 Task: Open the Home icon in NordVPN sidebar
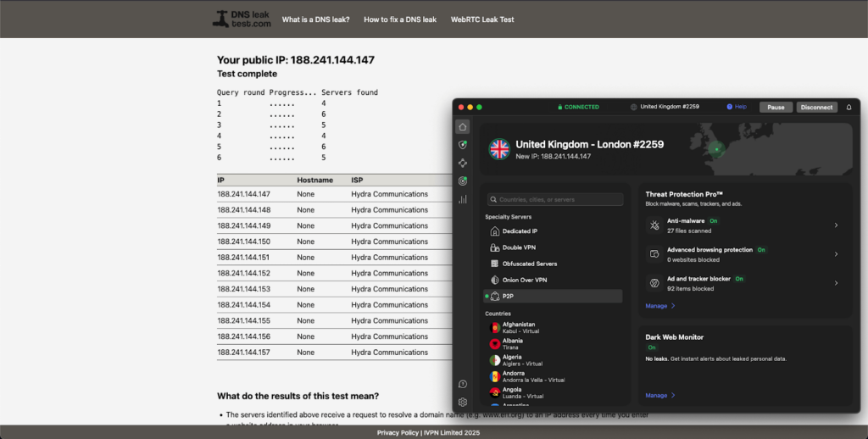tap(463, 127)
